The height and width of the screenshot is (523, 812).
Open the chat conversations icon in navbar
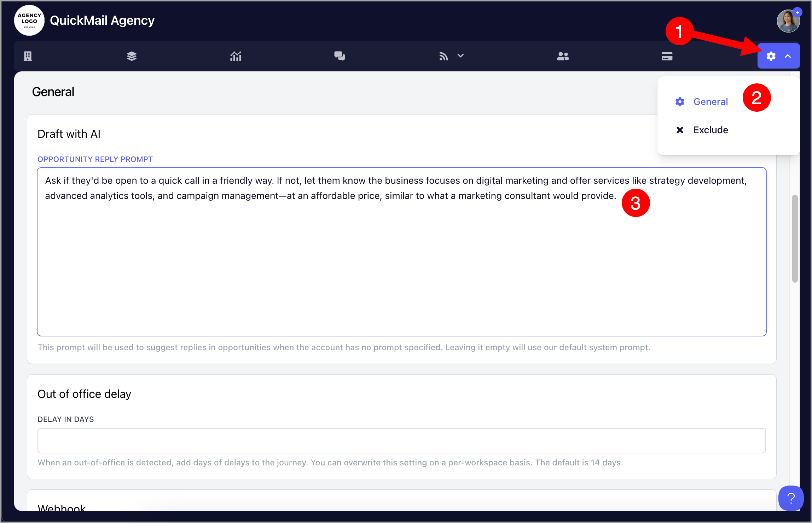340,56
